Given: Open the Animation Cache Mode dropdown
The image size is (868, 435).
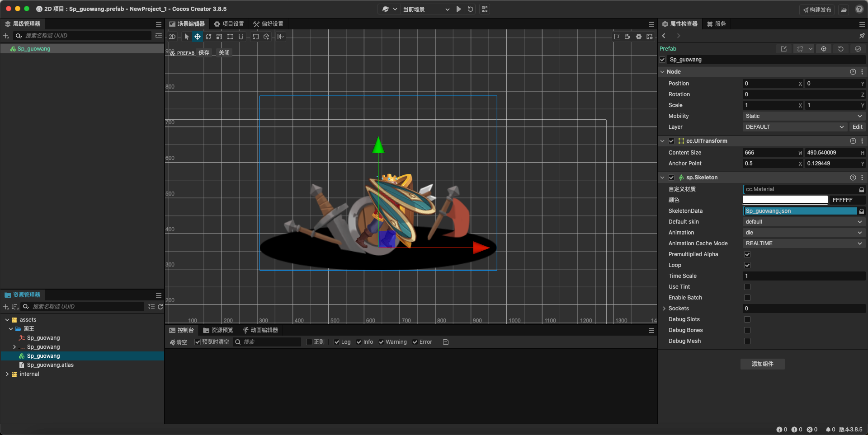Looking at the screenshot, I should pos(804,243).
